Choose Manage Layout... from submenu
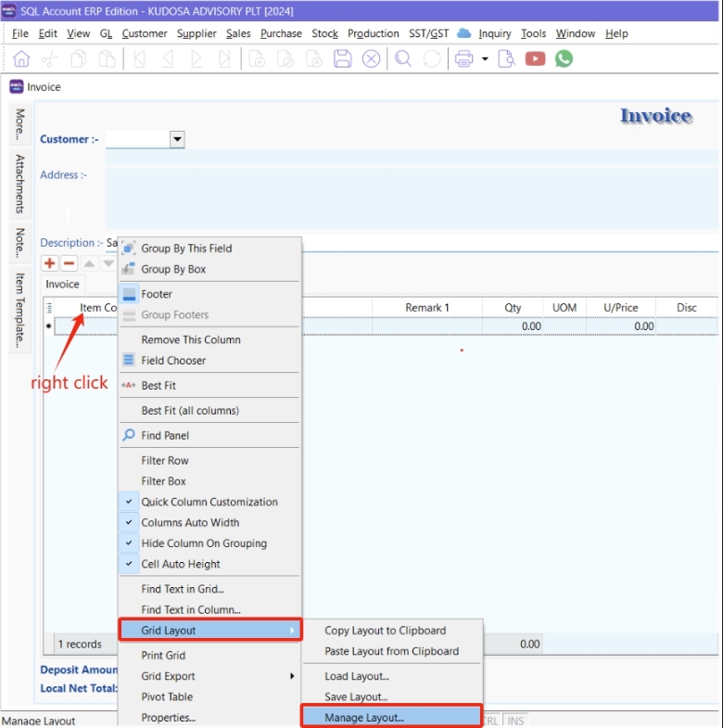Viewport: 723px width, 728px height. pos(364,717)
